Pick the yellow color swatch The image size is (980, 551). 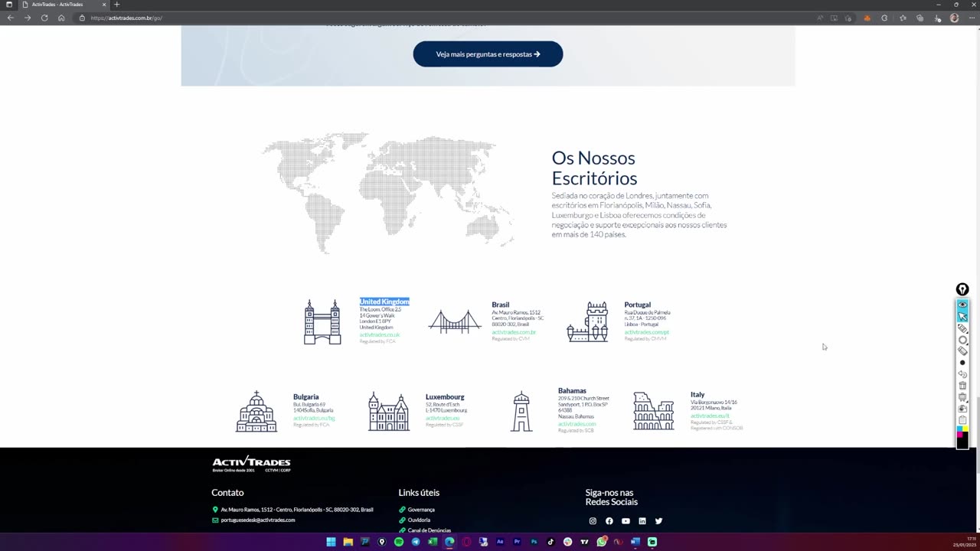coord(965,429)
